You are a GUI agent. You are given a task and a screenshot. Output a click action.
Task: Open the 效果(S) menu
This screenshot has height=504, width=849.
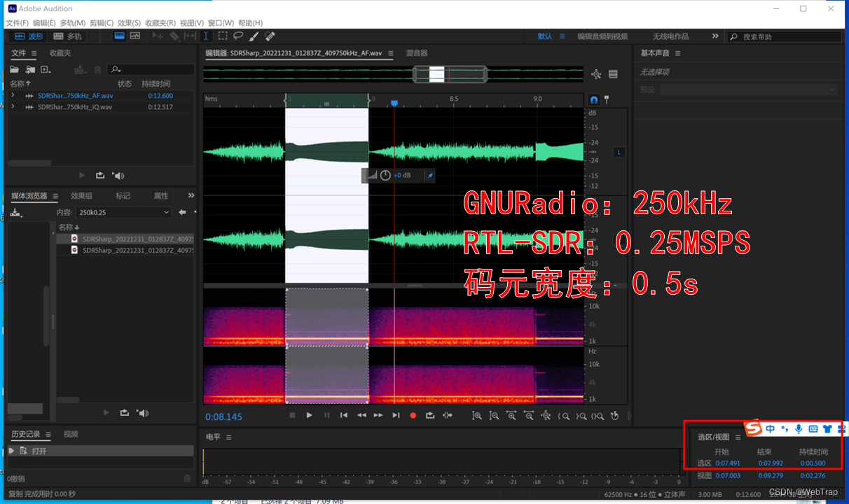(129, 23)
